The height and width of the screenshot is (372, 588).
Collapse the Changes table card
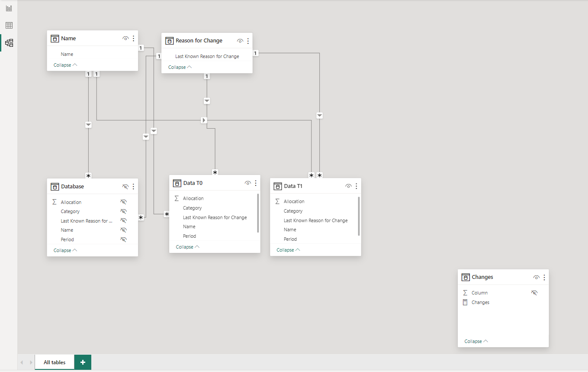tap(476, 341)
